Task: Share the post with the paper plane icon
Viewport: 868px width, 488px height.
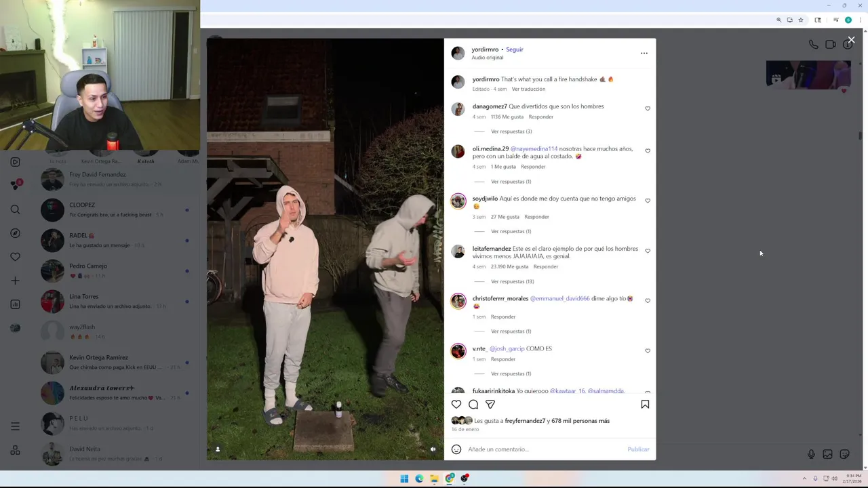Action: coord(490,405)
